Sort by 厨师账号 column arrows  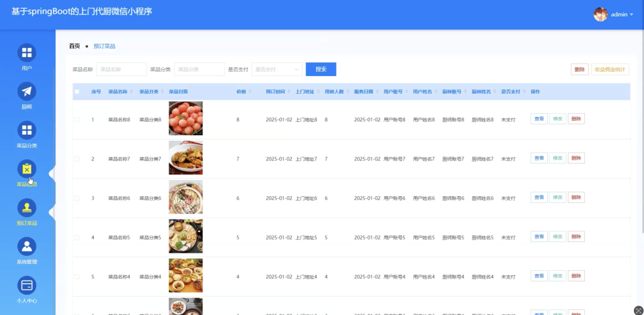[465, 92]
